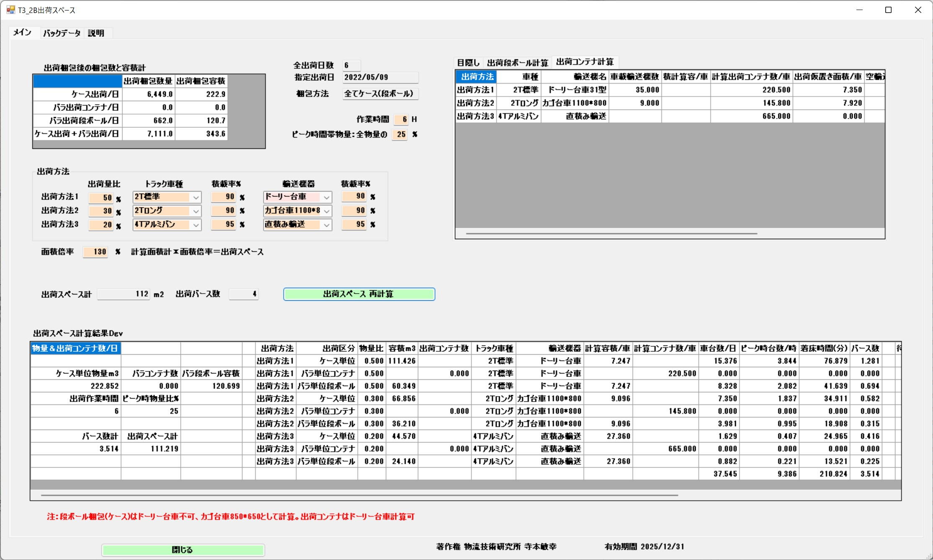933x560 pixels.
Task: Select 出荷段ボール計算 tab
Action: [517, 63]
